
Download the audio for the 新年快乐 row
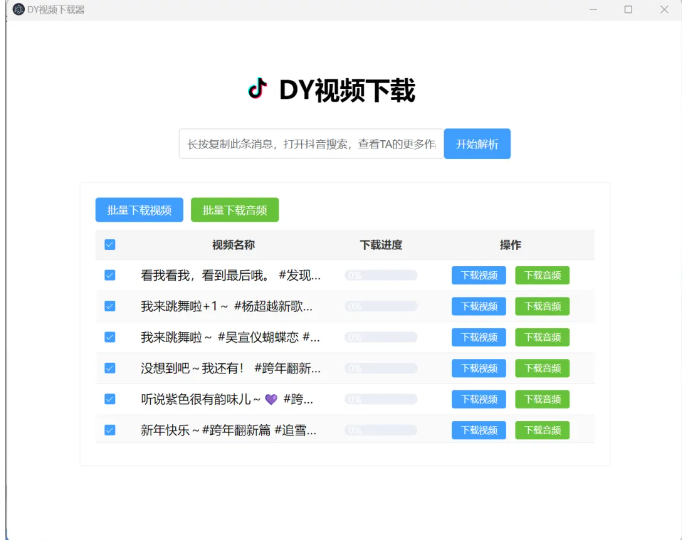[542, 430]
